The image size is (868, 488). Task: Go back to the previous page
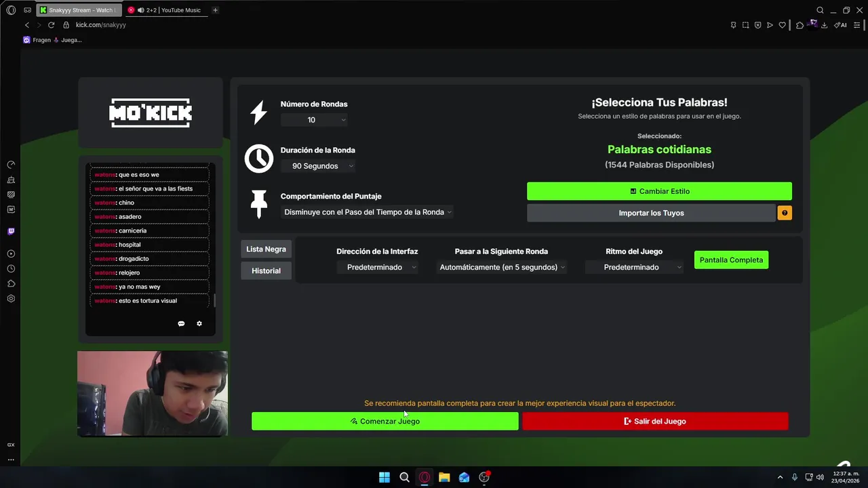tap(27, 25)
